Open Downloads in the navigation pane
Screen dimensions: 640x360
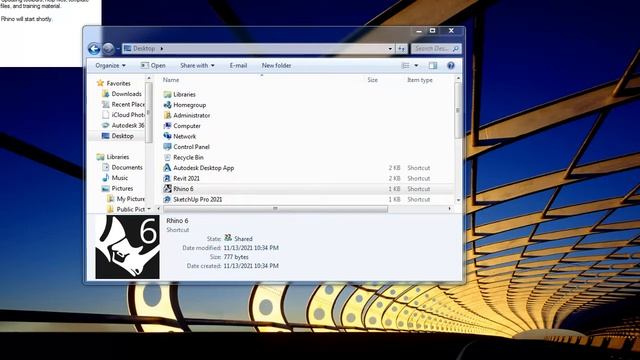pos(127,94)
